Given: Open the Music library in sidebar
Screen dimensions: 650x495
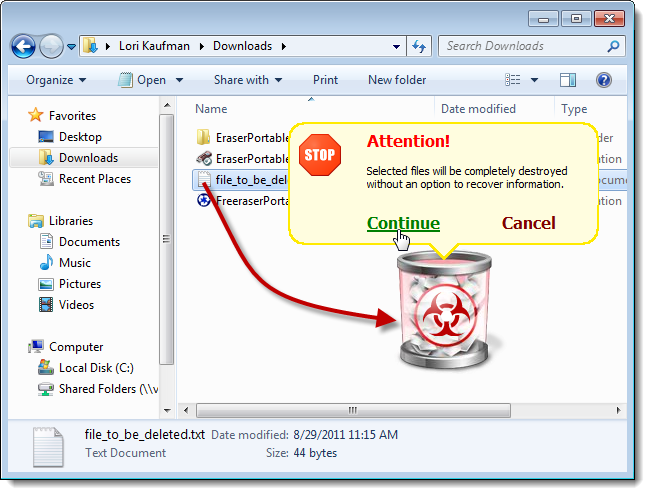Looking at the screenshot, I should click(x=75, y=263).
